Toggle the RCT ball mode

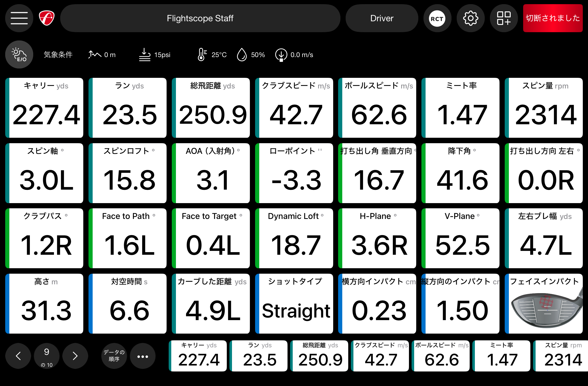pyautogui.click(x=437, y=18)
